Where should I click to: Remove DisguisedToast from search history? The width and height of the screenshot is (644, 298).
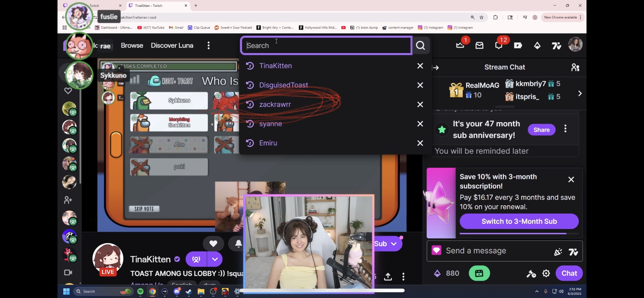click(x=420, y=85)
